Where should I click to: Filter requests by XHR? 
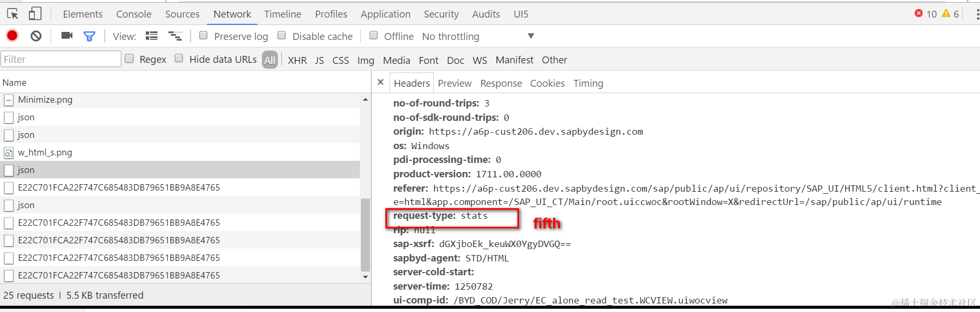coord(297,60)
